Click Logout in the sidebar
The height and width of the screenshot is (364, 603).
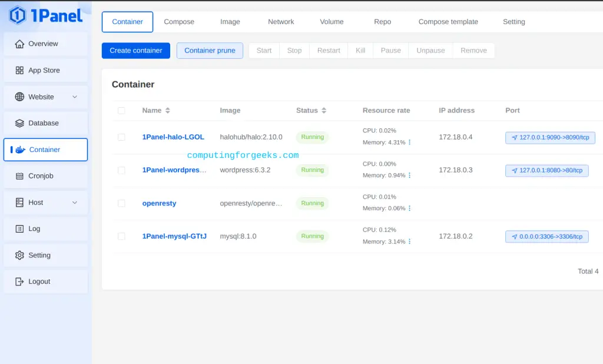pos(45,282)
